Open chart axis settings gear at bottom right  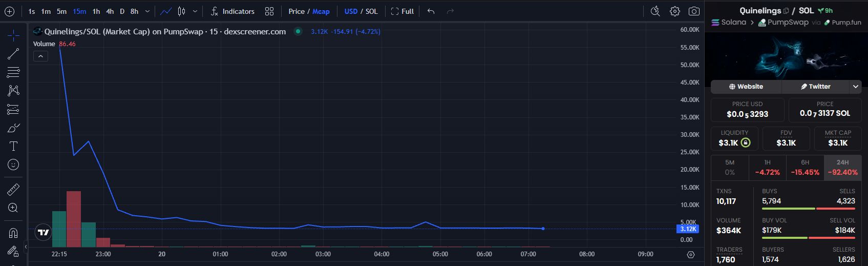(x=690, y=255)
